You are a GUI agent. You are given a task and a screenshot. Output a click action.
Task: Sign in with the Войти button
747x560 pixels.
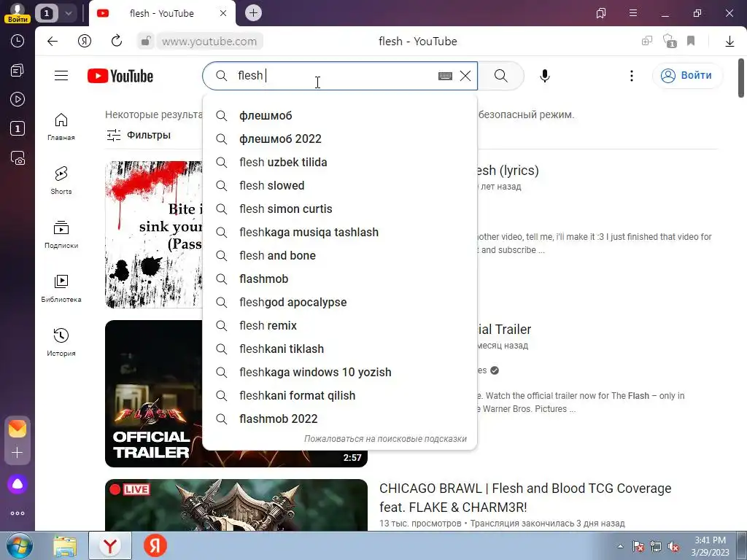pyautogui.click(x=687, y=76)
